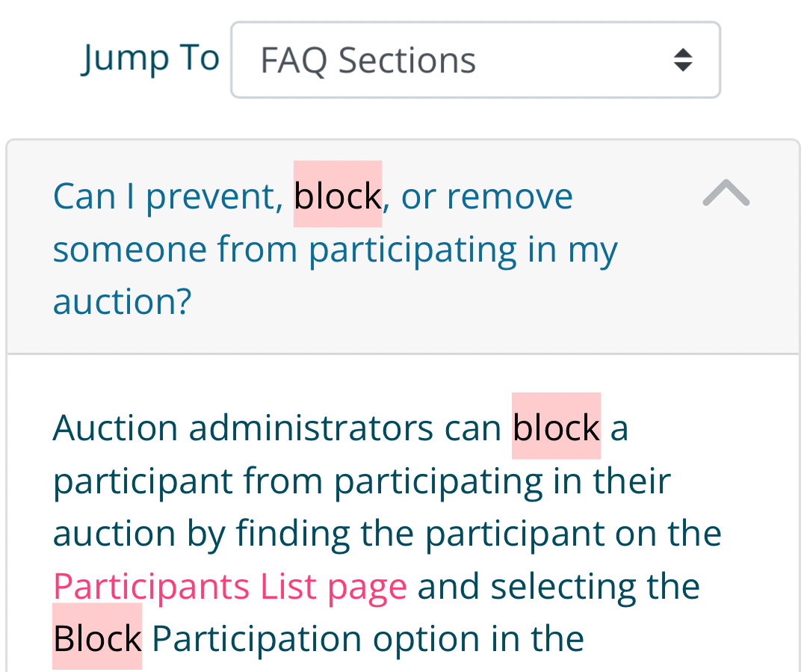This screenshot has height=672, width=804.
Task: Click the "Jump To" label
Action: coord(151,58)
